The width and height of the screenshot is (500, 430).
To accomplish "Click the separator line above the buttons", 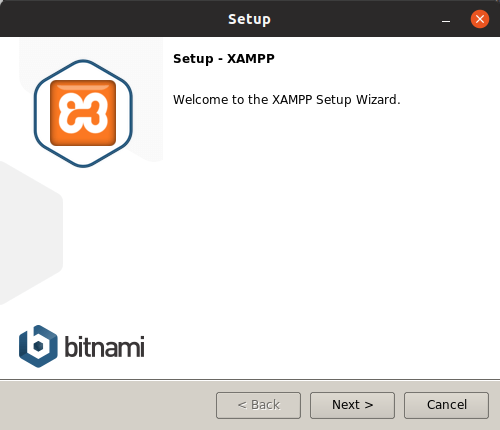I will [250, 379].
